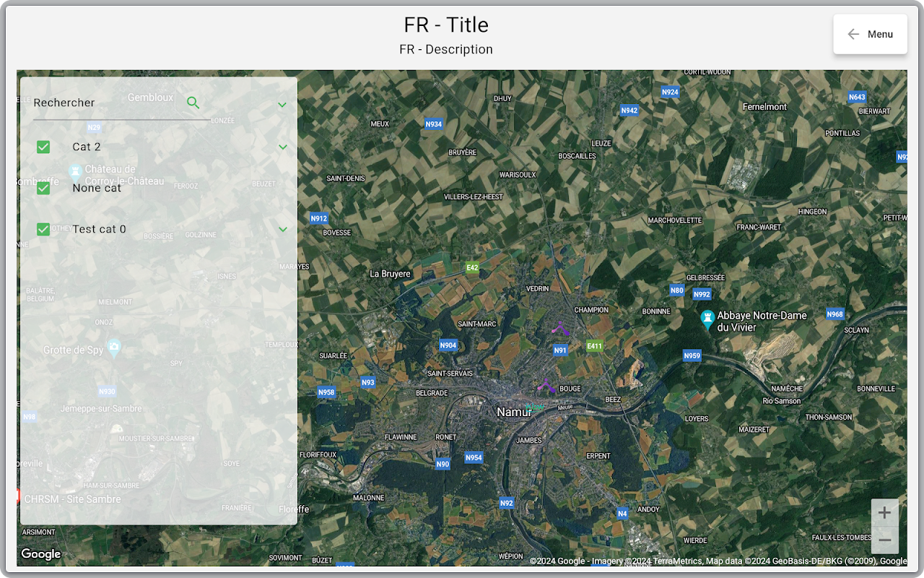Uncheck the None cat checkbox
This screenshot has height=578, width=924.
(43, 188)
